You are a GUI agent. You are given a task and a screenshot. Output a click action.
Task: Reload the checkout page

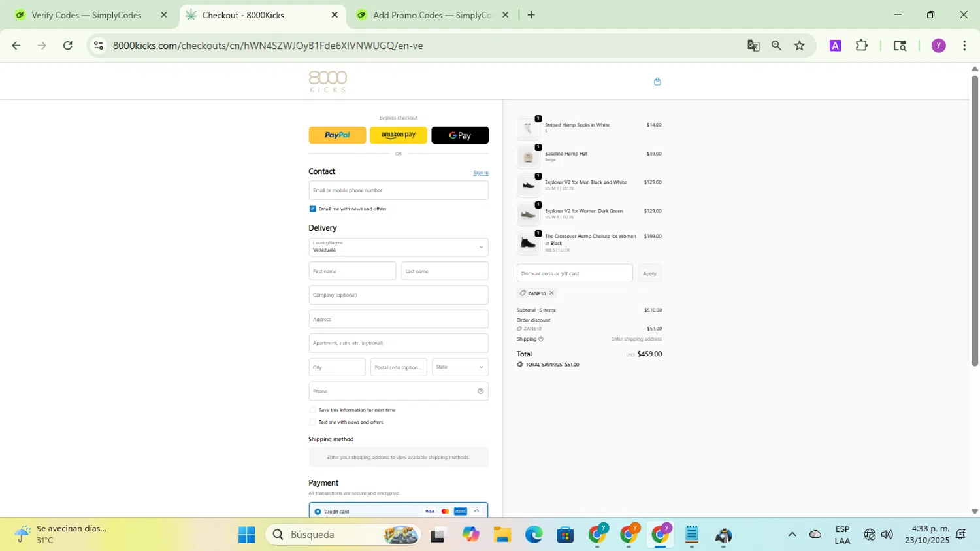(68, 46)
